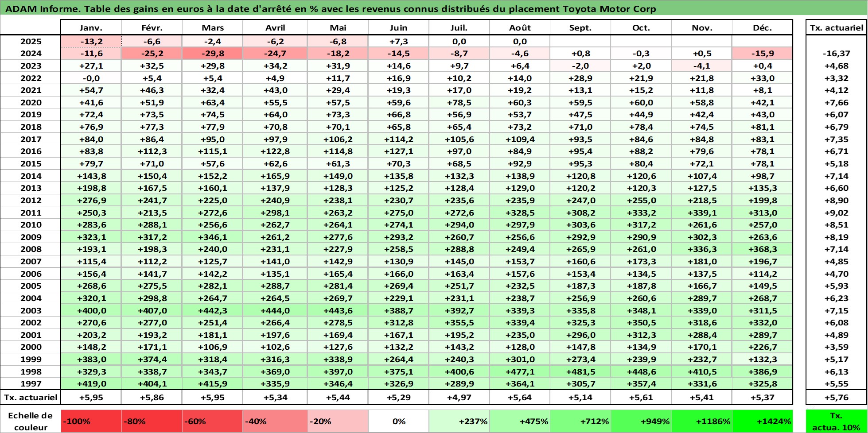
Task: Click the -20% pink color scale swatch
Action: pyautogui.click(x=338, y=421)
